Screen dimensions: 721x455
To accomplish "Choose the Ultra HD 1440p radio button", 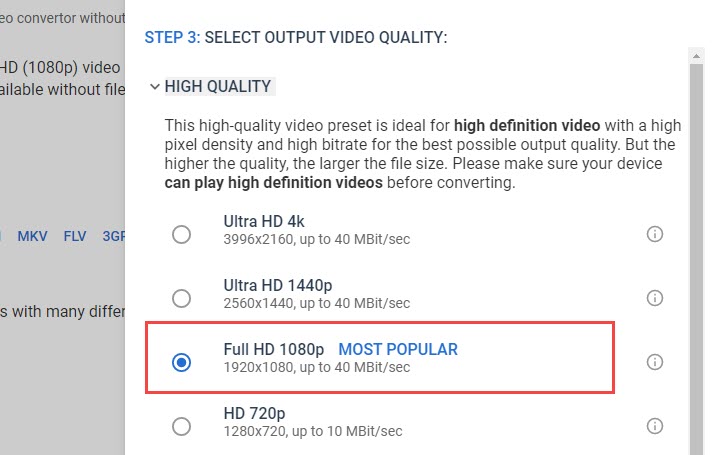I will [x=181, y=298].
